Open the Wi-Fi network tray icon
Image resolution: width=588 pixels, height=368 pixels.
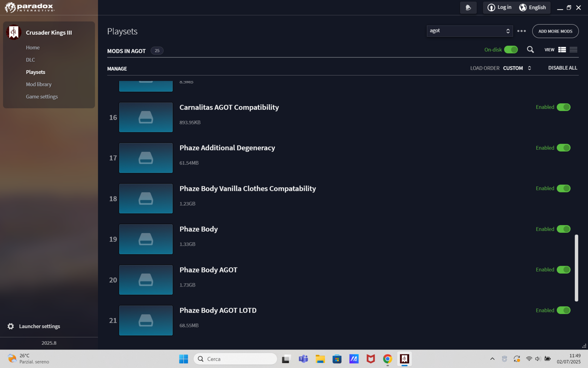[529, 359]
